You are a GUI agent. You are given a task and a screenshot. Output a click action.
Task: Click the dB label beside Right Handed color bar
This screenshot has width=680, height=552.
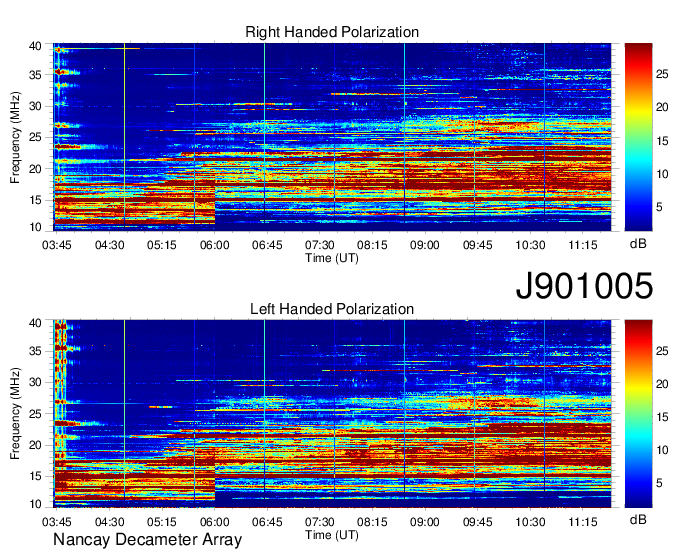(638, 244)
